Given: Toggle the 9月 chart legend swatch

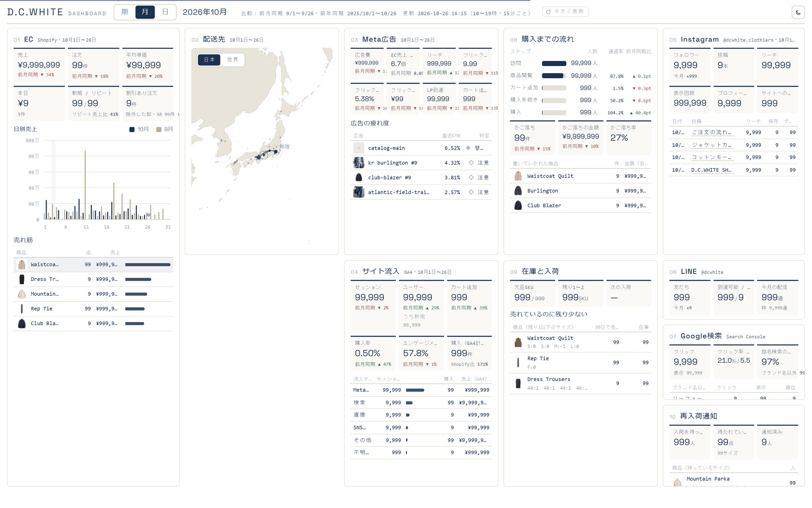Looking at the screenshot, I should [159, 129].
